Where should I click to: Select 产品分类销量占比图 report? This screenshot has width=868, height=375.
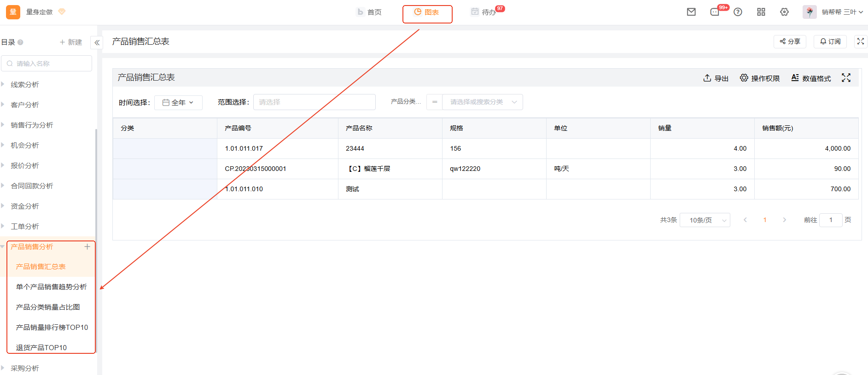pos(48,307)
